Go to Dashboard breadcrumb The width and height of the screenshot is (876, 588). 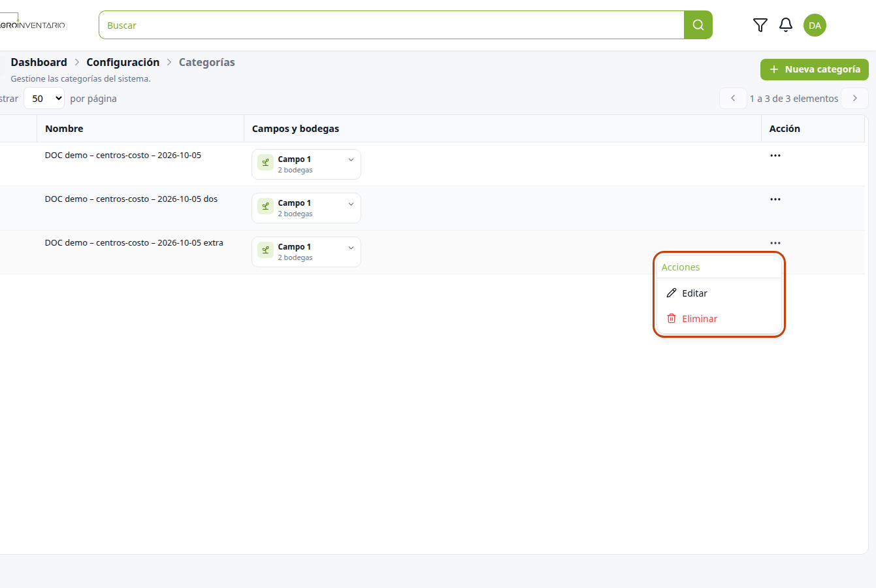pyautogui.click(x=39, y=62)
